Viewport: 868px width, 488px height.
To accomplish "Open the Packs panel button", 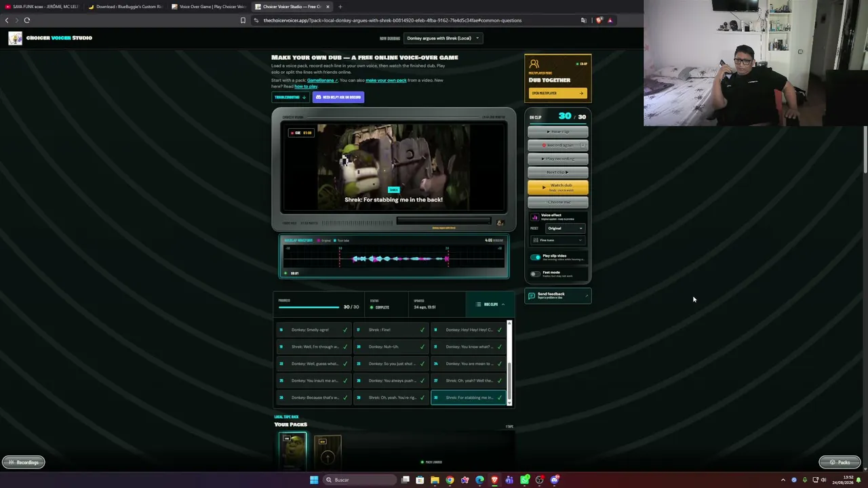I will coord(840,462).
